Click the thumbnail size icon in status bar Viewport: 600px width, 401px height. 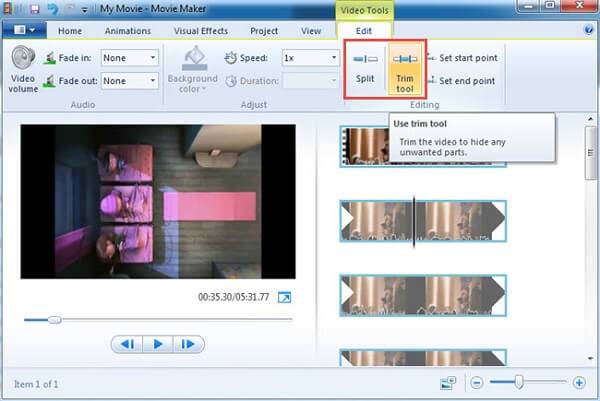pos(446,383)
